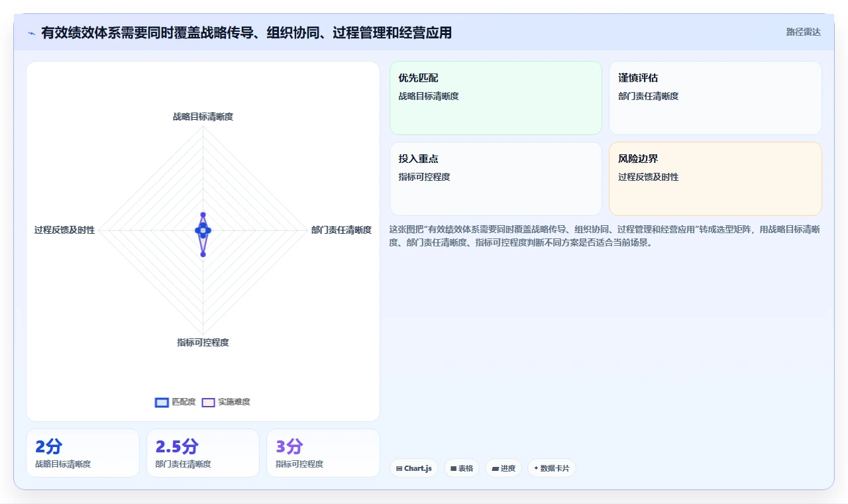Select the Chart.js tag chip
This screenshot has height=504, width=848.
414,468
